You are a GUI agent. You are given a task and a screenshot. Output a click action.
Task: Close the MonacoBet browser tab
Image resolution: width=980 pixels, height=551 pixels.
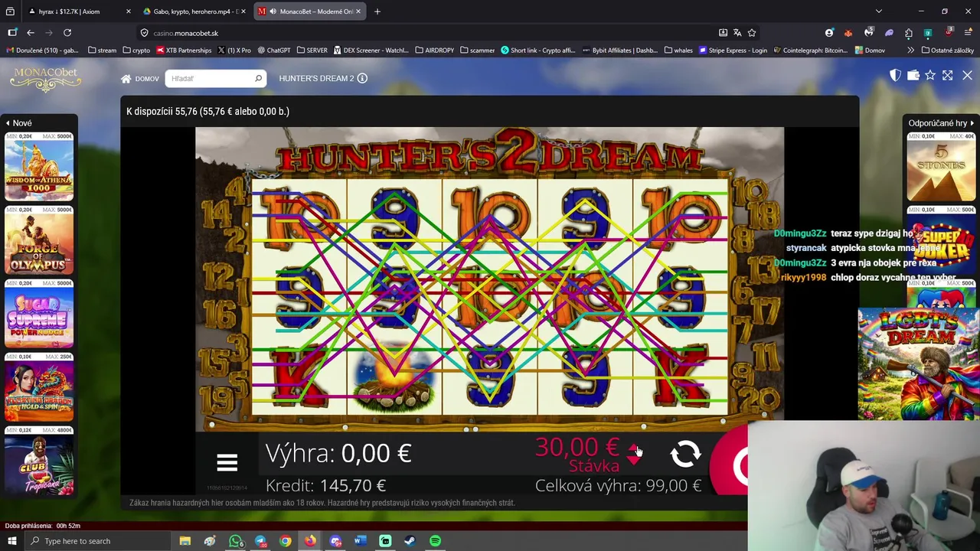pos(358,11)
